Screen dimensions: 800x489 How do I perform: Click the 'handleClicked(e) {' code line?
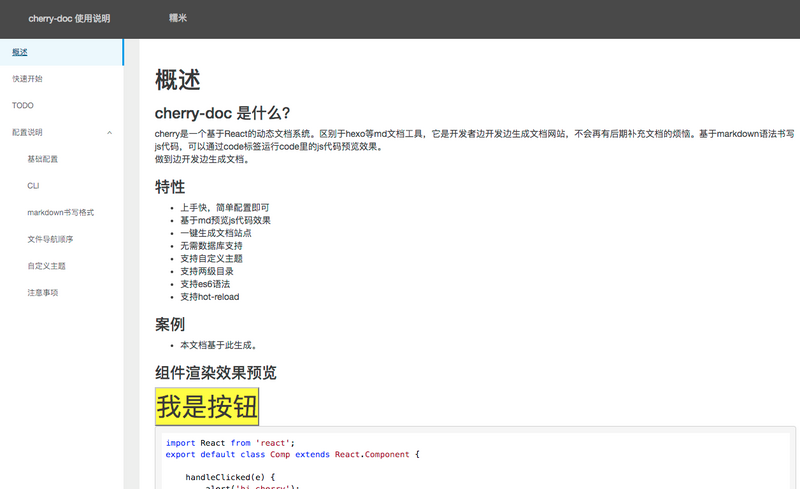[x=230, y=477]
